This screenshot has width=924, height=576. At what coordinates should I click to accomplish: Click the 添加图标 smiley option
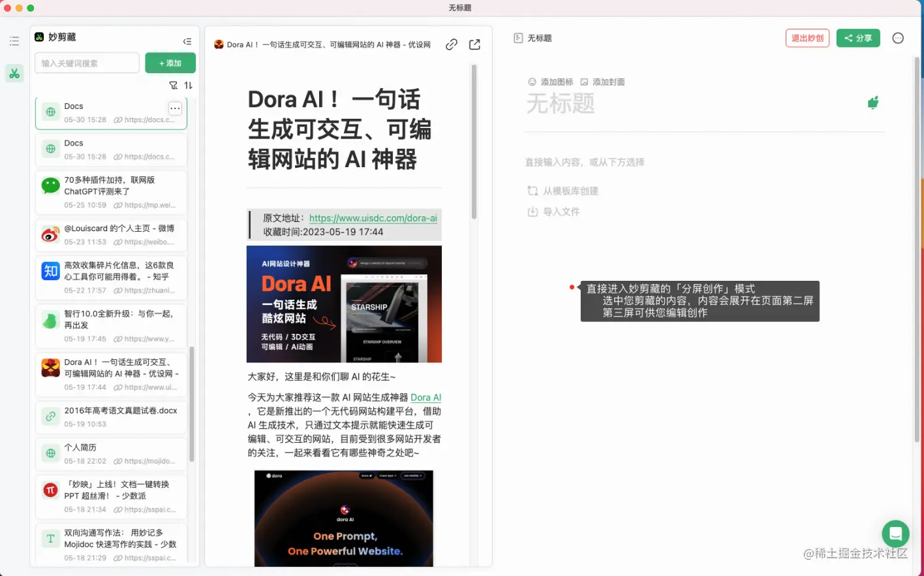[x=551, y=82]
